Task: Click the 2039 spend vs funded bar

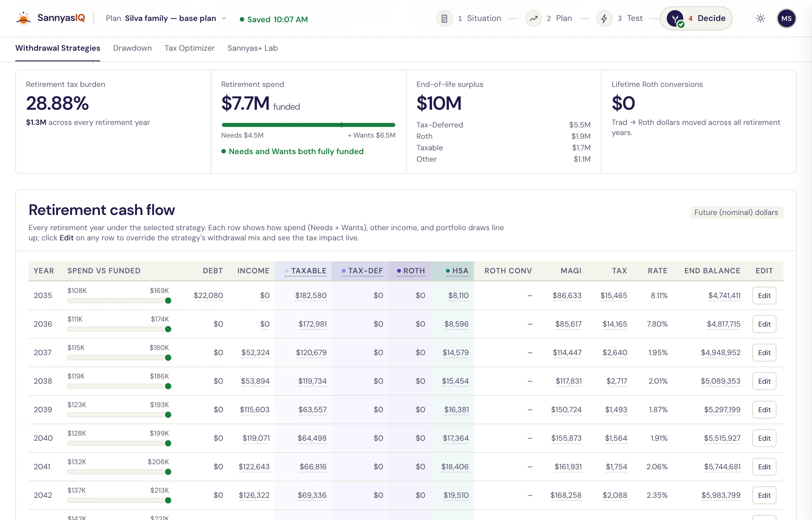Action: coord(119,415)
